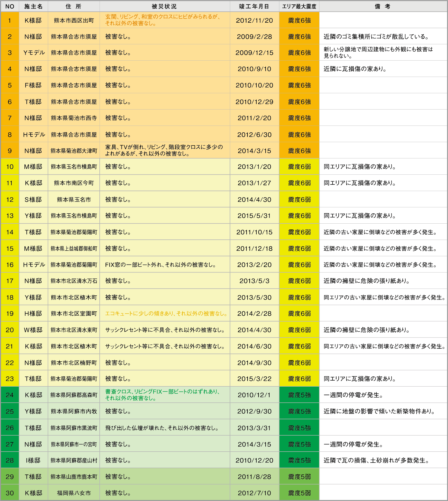This screenshot has width=448, height=501.
Task: Click damage text FIX窓の一部ビート外れ
Action: (x=160, y=265)
